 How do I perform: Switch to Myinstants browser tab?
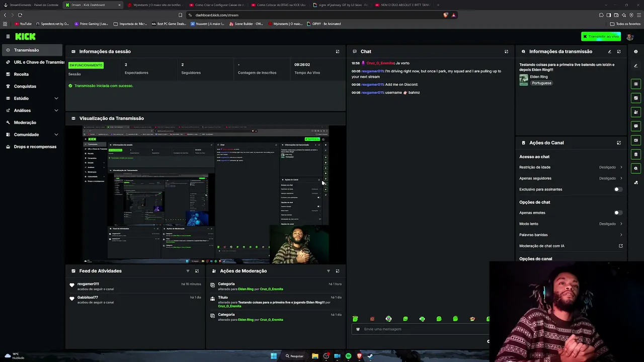click(155, 5)
